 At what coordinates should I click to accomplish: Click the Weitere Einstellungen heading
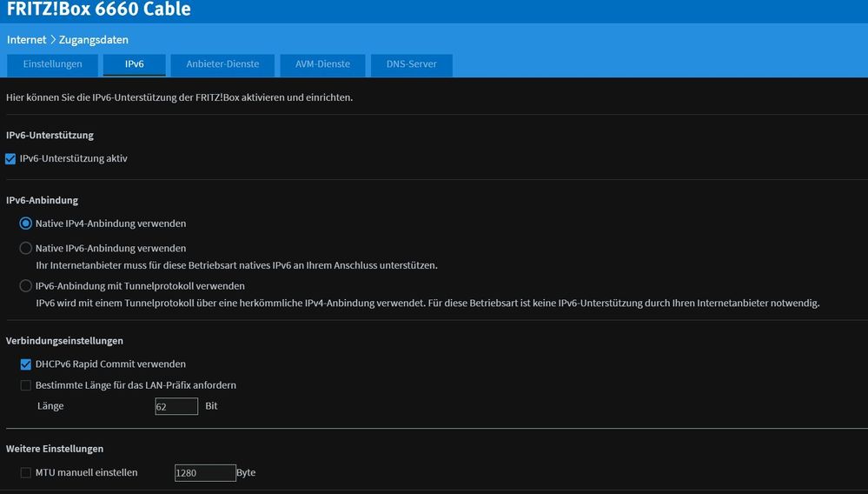(x=55, y=449)
